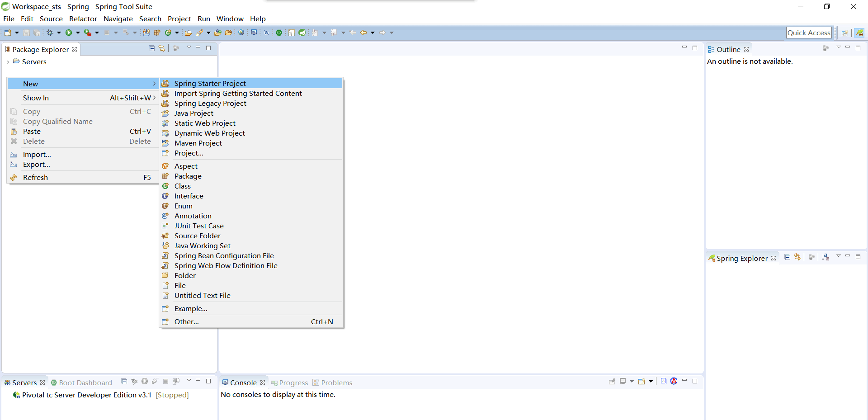This screenshot has height=420, width=868.
Task: Click Show In context menu entry
Action: [x=83, y=98]
